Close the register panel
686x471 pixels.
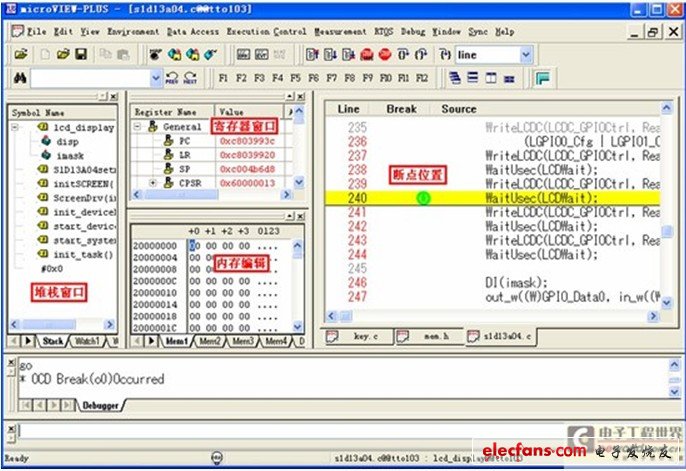click(301, 96)
